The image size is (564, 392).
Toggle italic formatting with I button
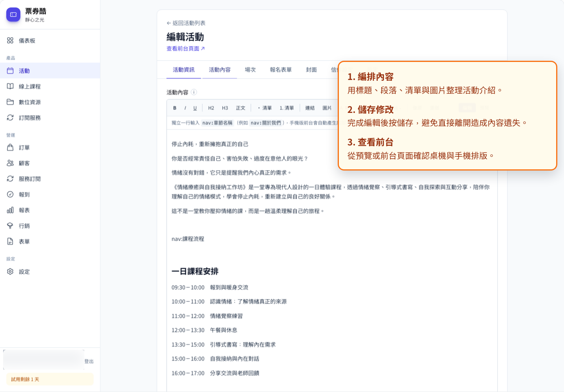point(185,108)
